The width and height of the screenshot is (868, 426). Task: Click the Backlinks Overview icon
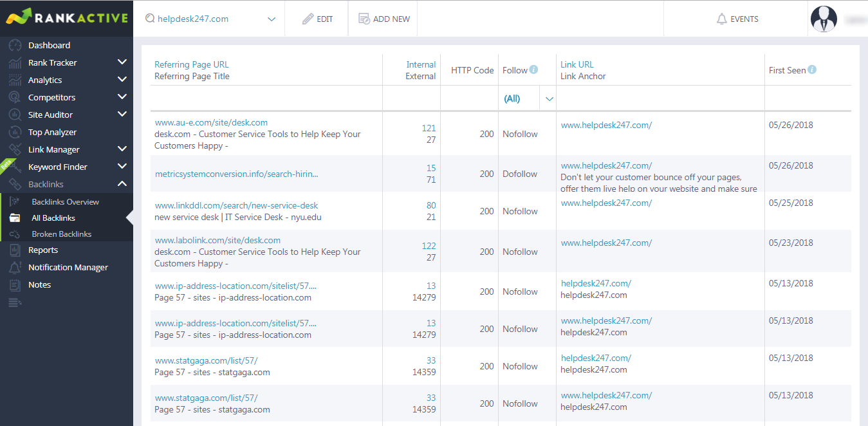(x=15, y=202)
